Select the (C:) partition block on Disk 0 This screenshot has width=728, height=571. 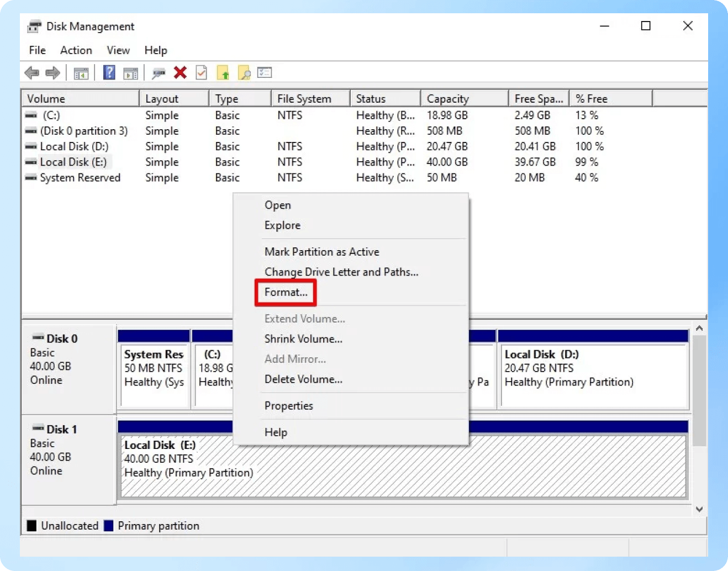tap(213, 369)
